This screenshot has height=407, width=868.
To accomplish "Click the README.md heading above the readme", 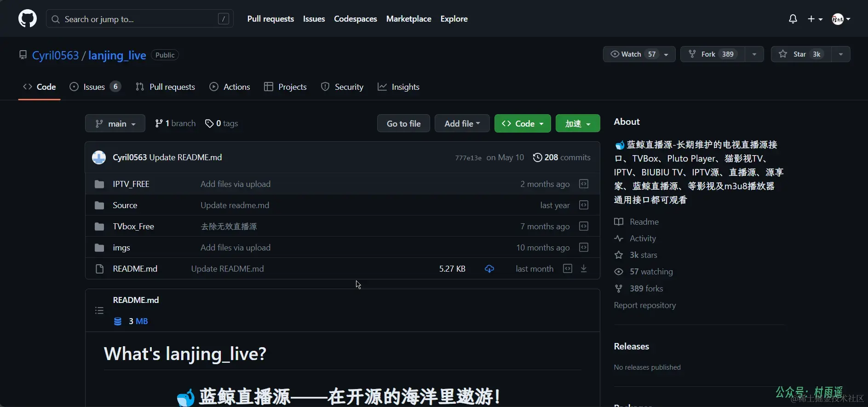I will pos(136,300).
